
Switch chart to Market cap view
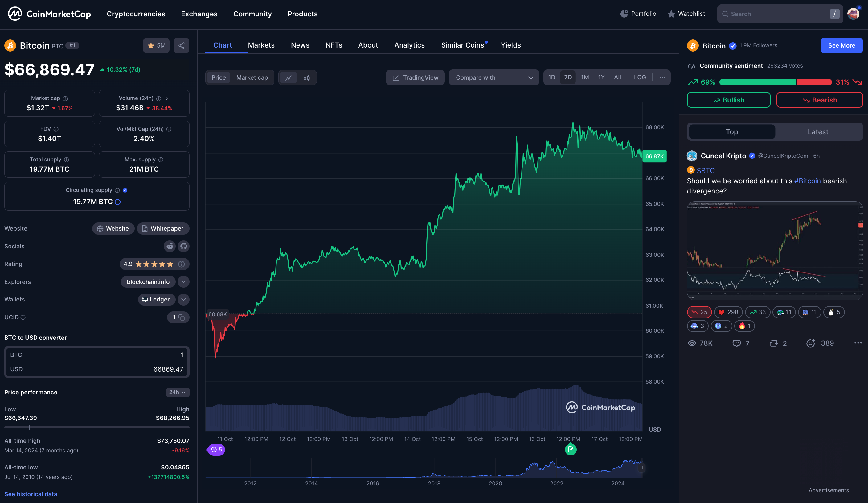[x=252, y=77]
